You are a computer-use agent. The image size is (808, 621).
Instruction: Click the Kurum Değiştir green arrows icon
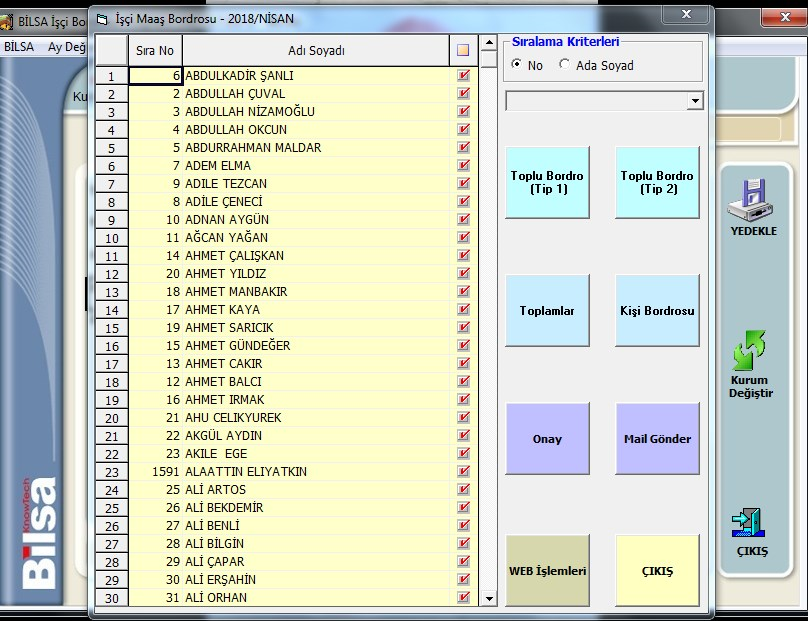pos(750,351)
